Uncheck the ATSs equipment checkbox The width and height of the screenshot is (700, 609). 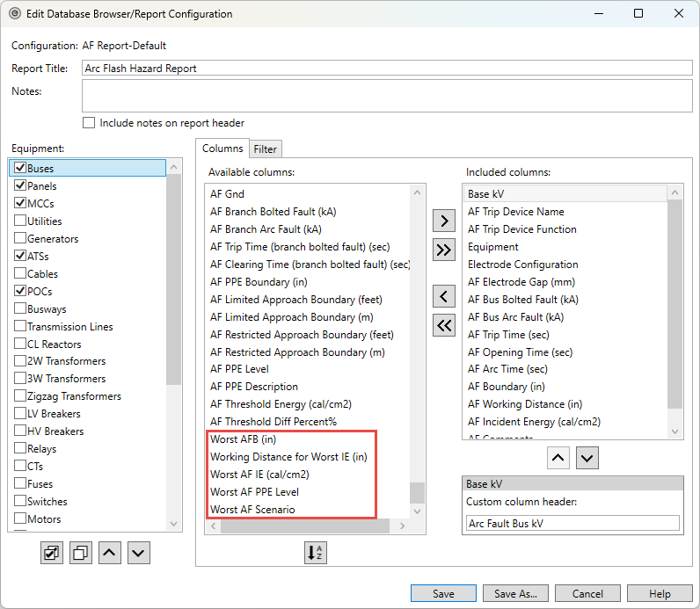point(20,256)
